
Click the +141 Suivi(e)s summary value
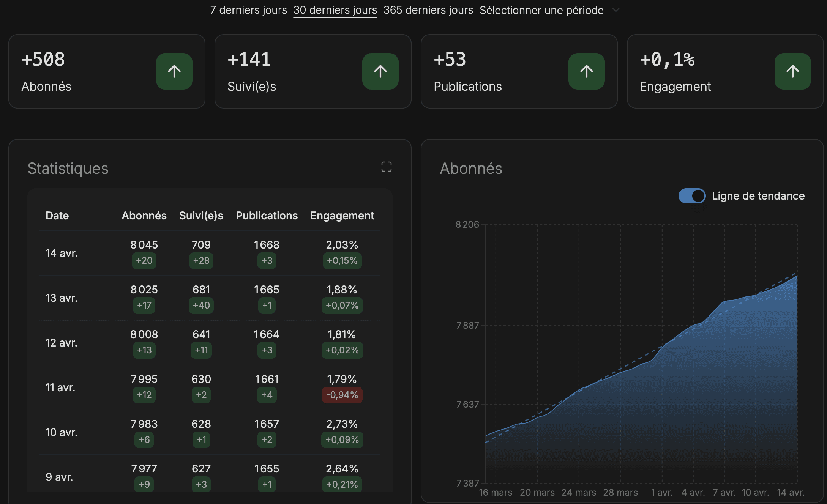pyautogui.click(x=249, y=60)
